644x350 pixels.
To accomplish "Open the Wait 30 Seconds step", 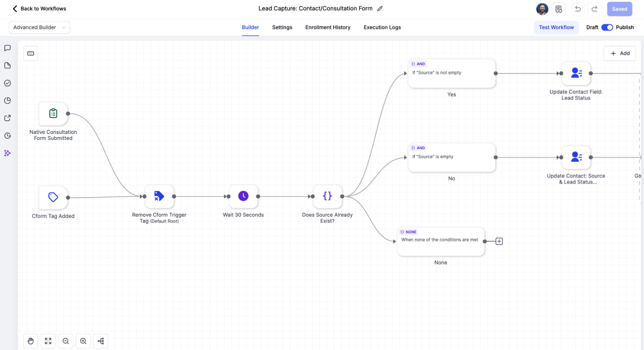I will [243, 197].
